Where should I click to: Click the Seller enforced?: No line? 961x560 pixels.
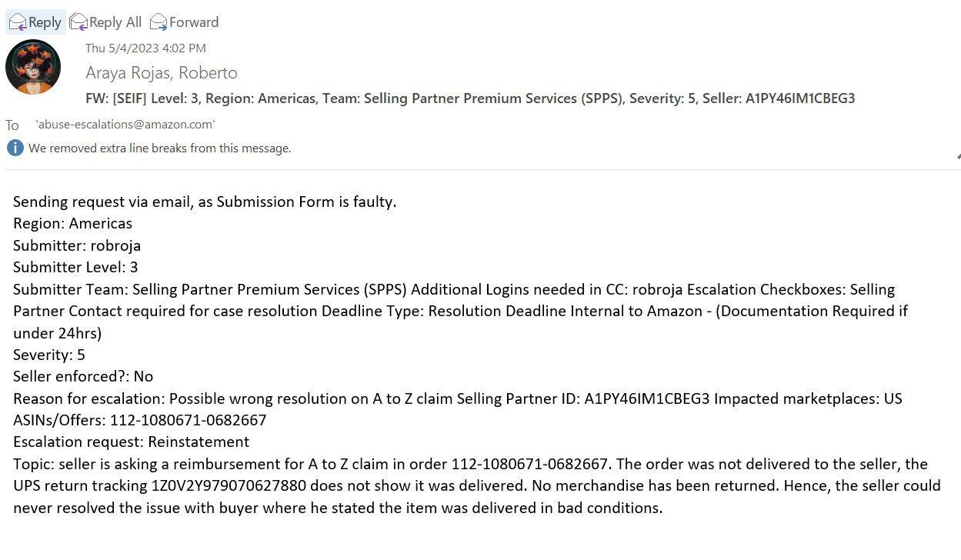(x=83, y=376)
